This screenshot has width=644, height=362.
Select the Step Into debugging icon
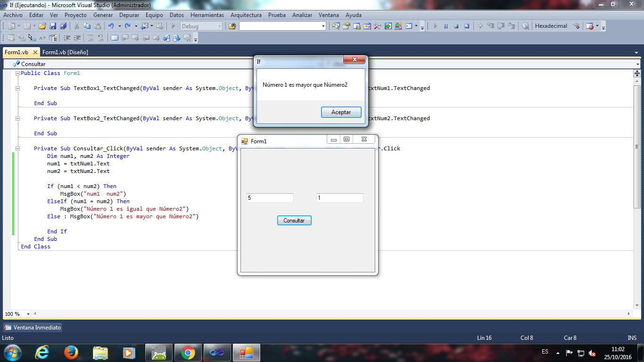click(x=491, y=26)
